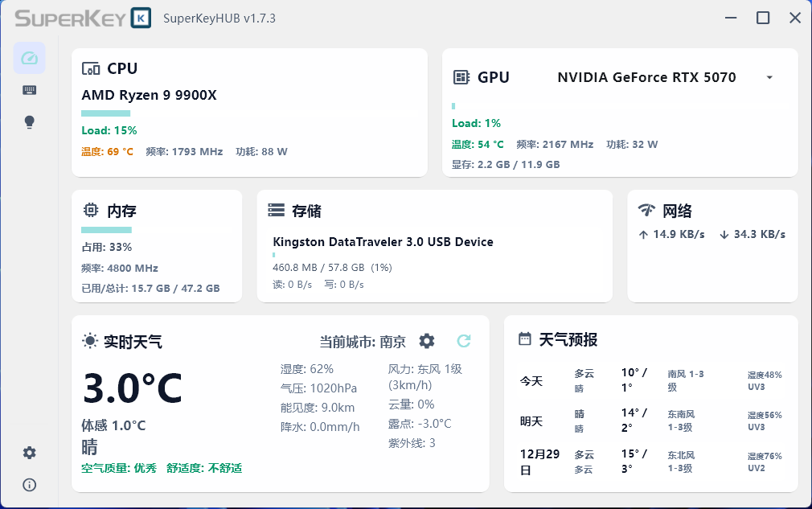Viewport: 812px width, 509px height.
Task: Select the Kingston DataTraveler storage entry
Action: tap(383, 242)
